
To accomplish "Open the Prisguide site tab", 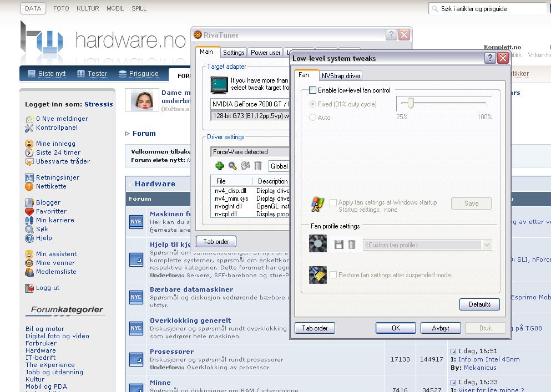I will point(139,73).
